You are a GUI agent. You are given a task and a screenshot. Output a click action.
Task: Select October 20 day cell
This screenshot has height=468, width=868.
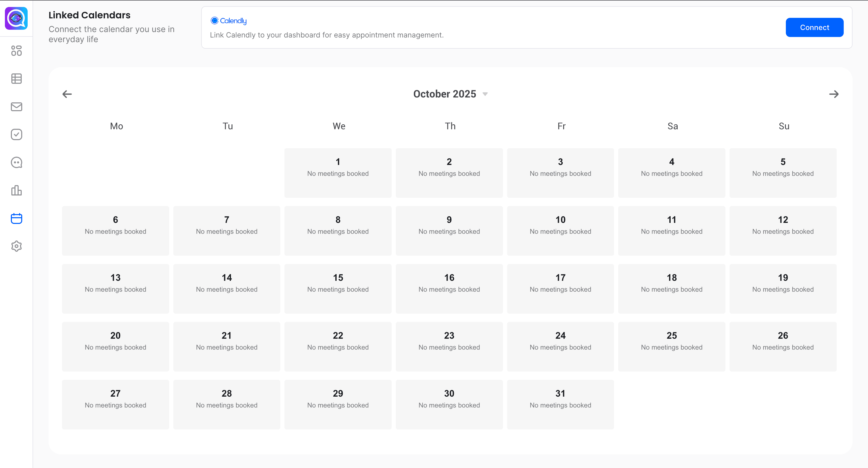(115, 347)
